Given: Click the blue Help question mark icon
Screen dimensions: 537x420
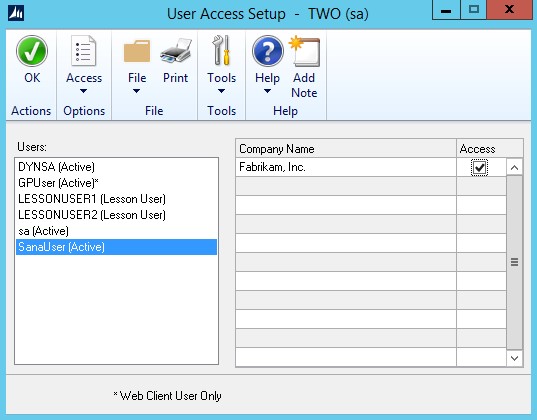Looking at the screenshot, I should [x=267, y=51].
